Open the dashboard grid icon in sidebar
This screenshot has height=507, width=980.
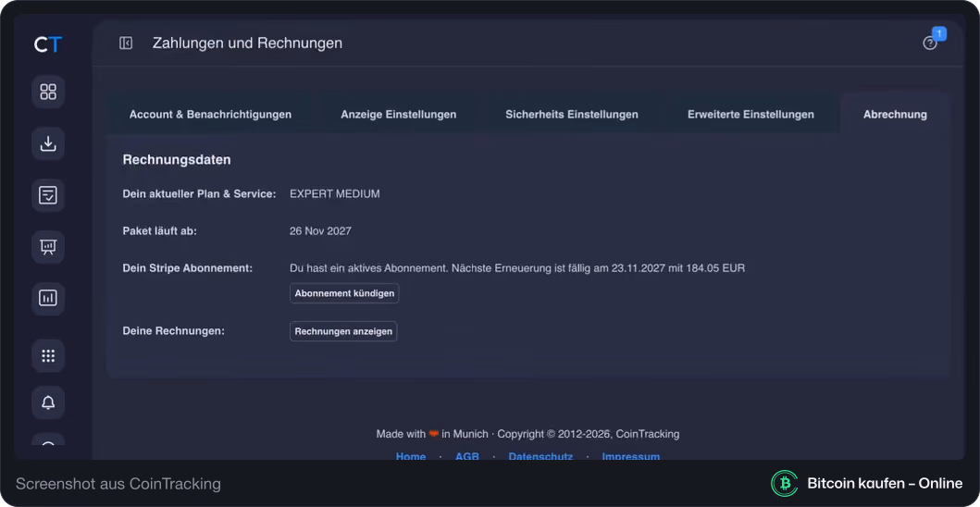(48, 92)
